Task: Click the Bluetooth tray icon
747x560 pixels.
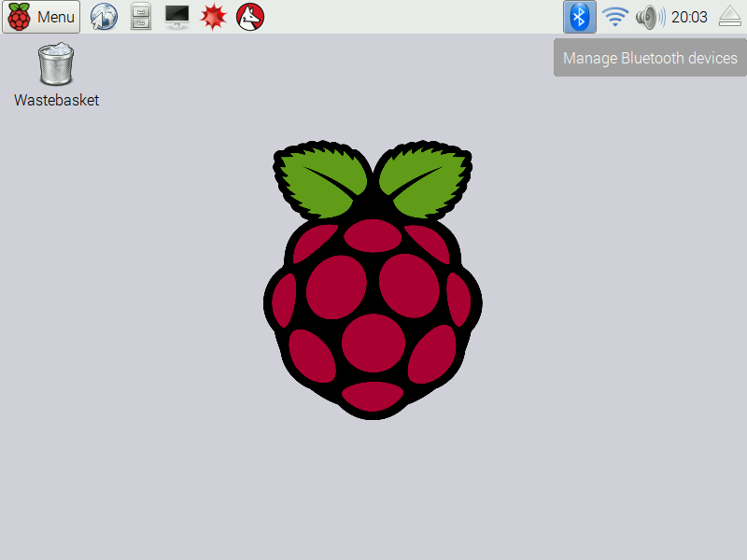Action: pyautogui.click(x=579, y=17)
